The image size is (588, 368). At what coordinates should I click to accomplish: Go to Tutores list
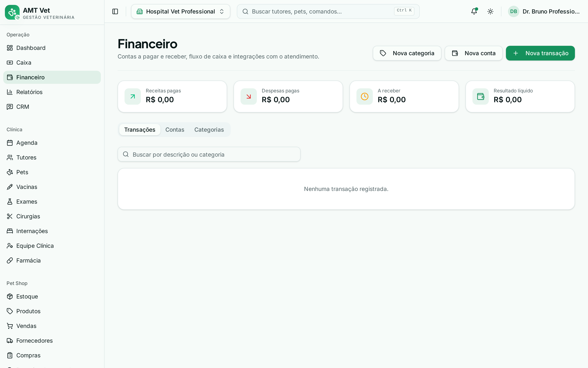(x=52, y=157)
